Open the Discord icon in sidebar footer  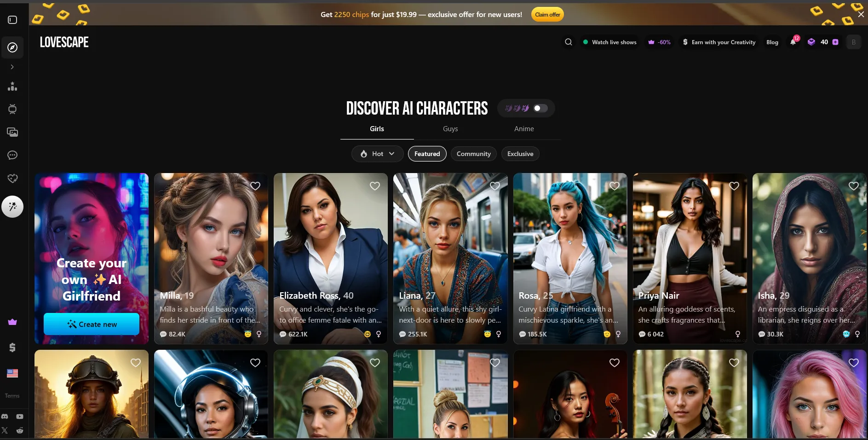pos(5,417)
